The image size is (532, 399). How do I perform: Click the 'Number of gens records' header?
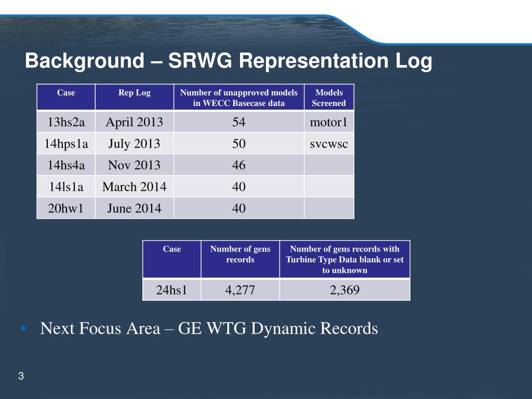(x=240, y=259)
